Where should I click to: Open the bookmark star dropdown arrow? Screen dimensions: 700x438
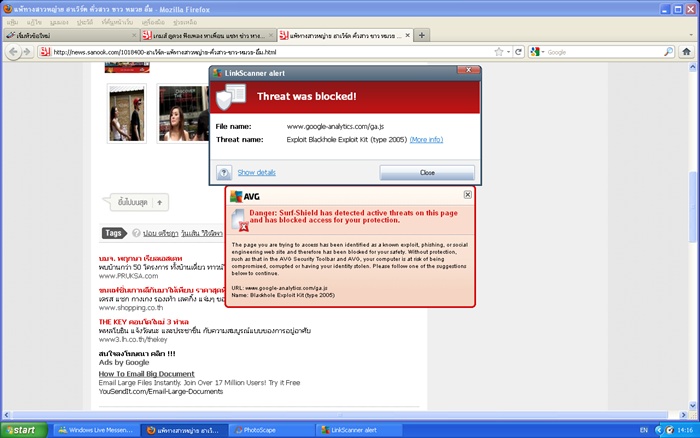click(508, 52)
